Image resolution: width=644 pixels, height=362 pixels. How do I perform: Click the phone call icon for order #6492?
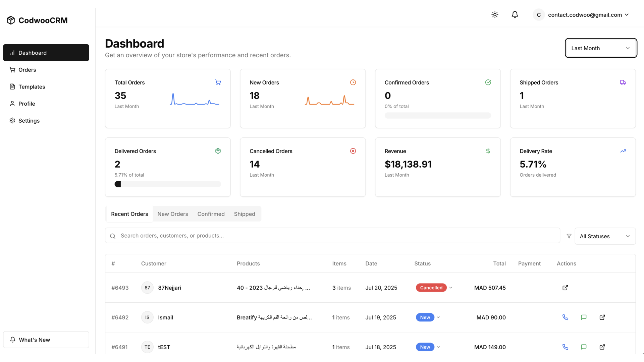coord(565,317)
